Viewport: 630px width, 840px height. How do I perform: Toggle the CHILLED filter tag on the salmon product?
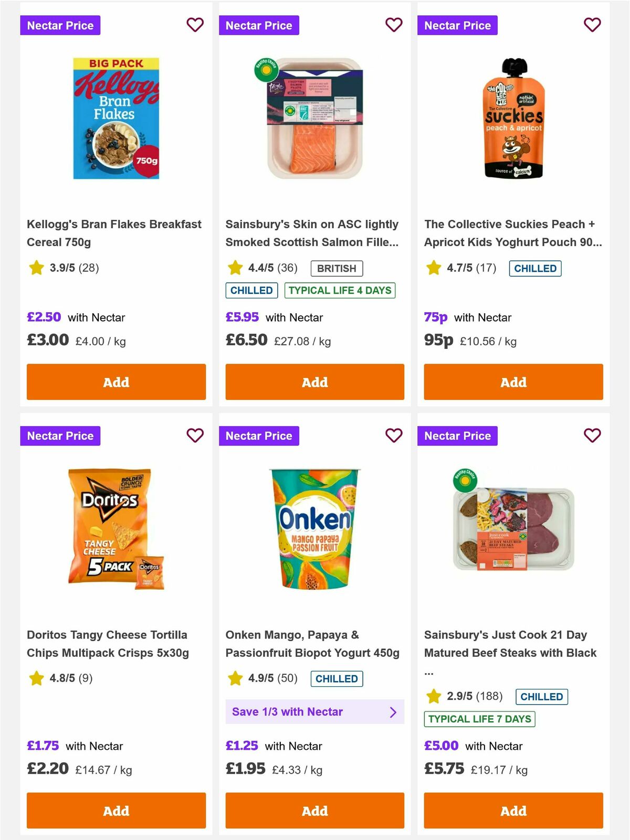point(251,290)
